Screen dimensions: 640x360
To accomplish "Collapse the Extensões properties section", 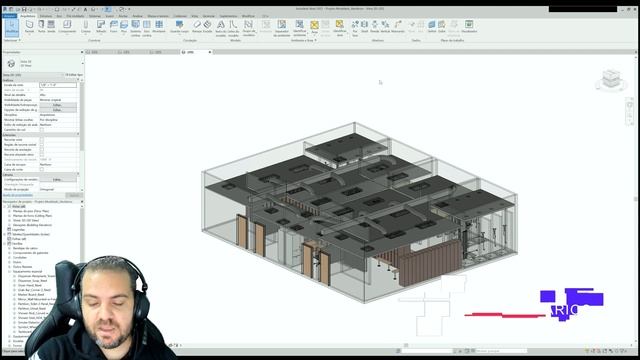I will (78, 135).
